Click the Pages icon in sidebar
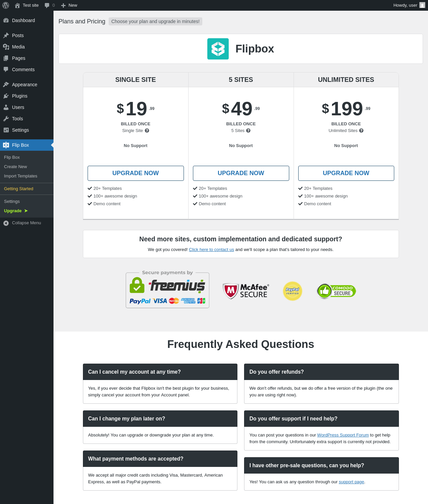This screenshot has width=428, height=504. pyautogui.click(x=6, y=58)
